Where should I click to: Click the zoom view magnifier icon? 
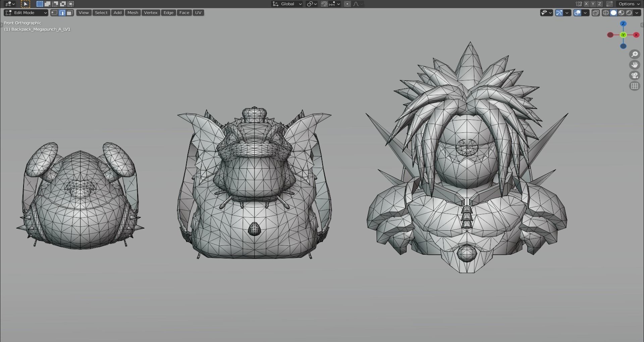[635, 54]
